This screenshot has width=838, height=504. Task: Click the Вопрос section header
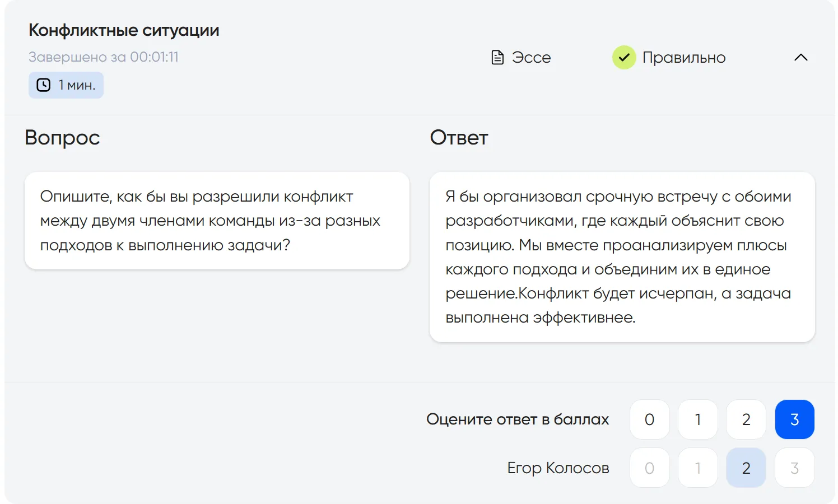point(62,137)
